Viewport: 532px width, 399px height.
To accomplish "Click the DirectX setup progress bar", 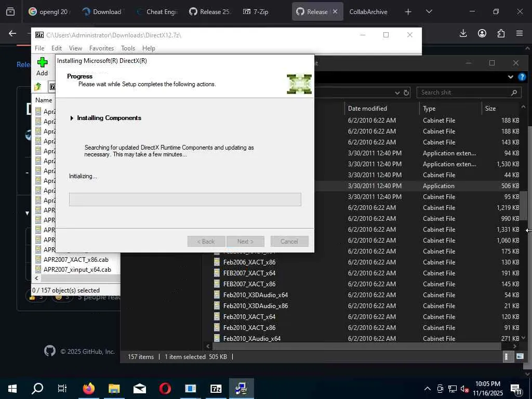I will (185, 199).
